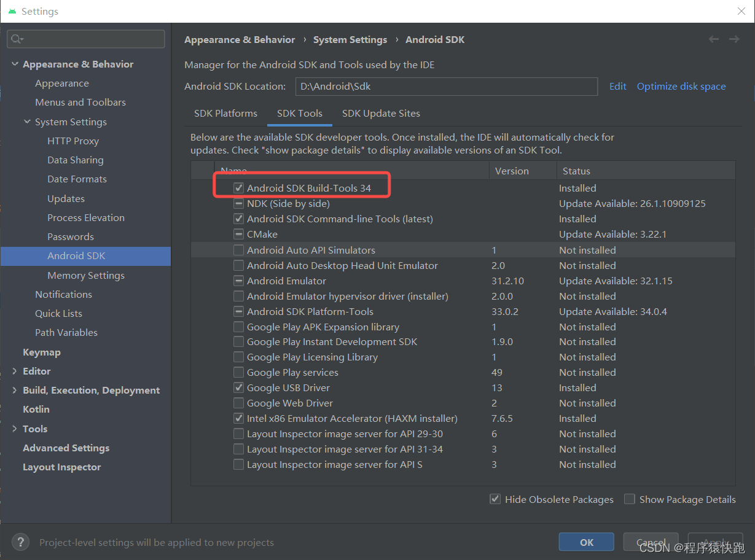Switch to the SDK Platforms tab
Viewport: 755px width, 560px height.
point(225,113)
